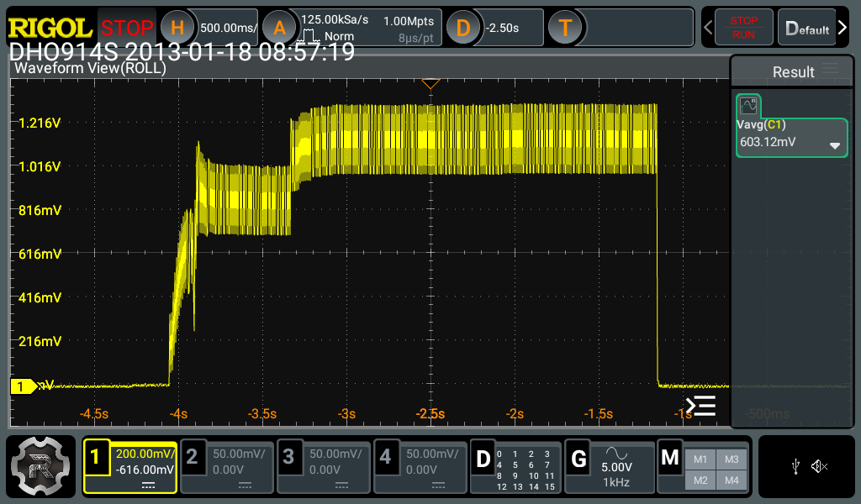Open the RIGOL logo menu

tap(50, 28)
